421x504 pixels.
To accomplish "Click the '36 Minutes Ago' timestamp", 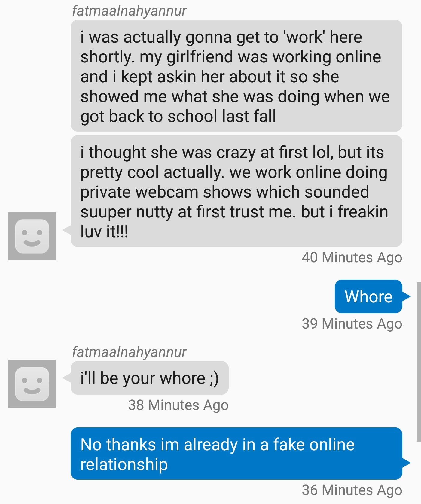I will pyautogui.click(x=352, y=490).
